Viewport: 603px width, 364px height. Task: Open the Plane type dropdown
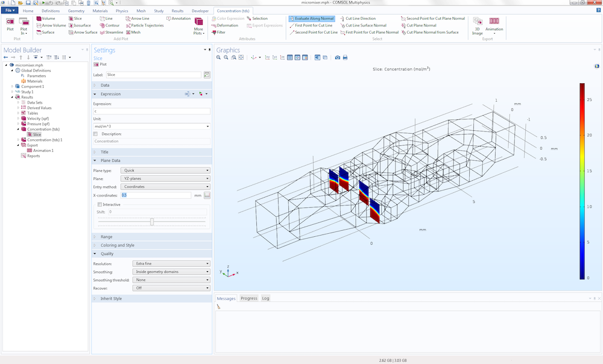[x=165, y=171]
